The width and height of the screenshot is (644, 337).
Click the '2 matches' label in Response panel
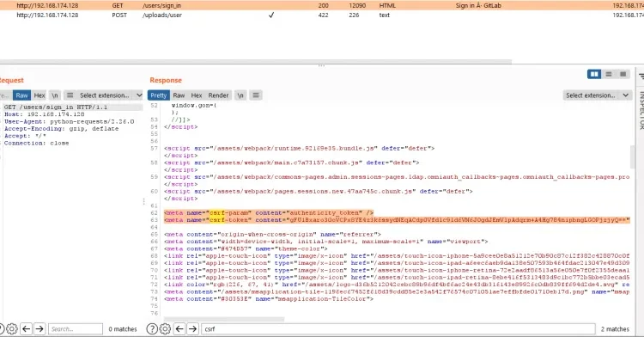coord(615,328)
